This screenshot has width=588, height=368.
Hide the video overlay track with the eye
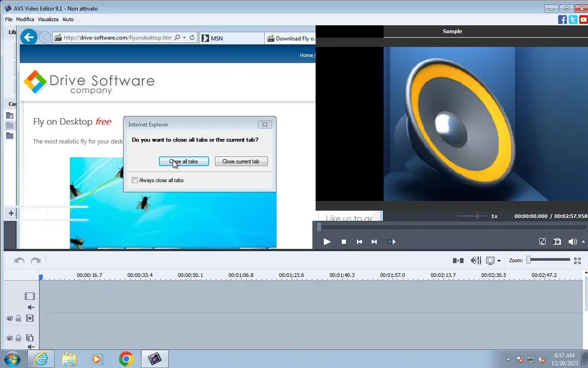tap(9, 338)
